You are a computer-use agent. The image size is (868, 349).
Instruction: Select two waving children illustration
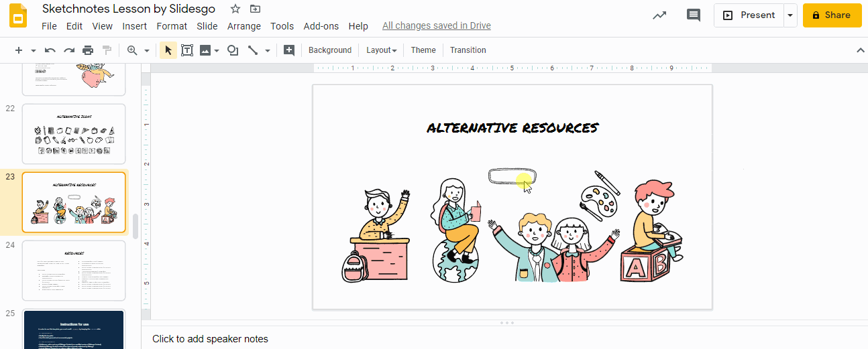[x=553, y=247]
